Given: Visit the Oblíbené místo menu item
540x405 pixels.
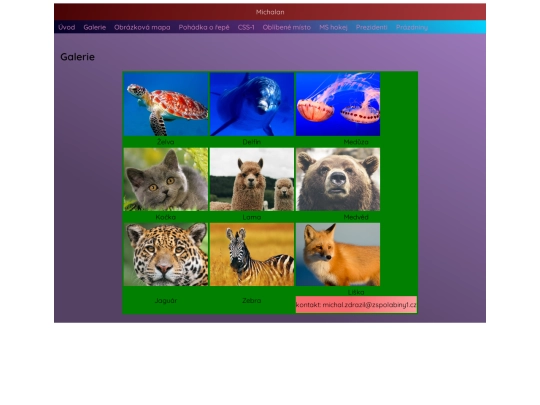Looking at the screenshot, I should click(x=287, y=28).
